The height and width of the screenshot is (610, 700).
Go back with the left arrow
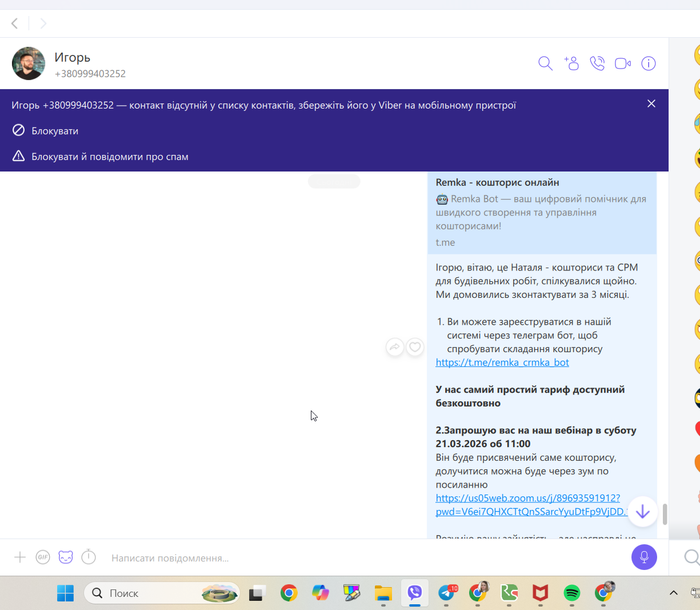pyautogui.click(x=15, y=23)
